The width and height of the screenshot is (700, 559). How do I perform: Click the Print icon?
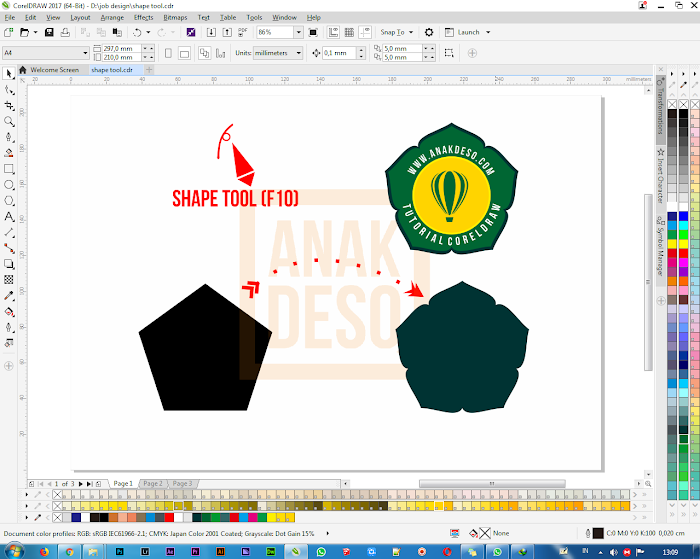coord(65,32)
